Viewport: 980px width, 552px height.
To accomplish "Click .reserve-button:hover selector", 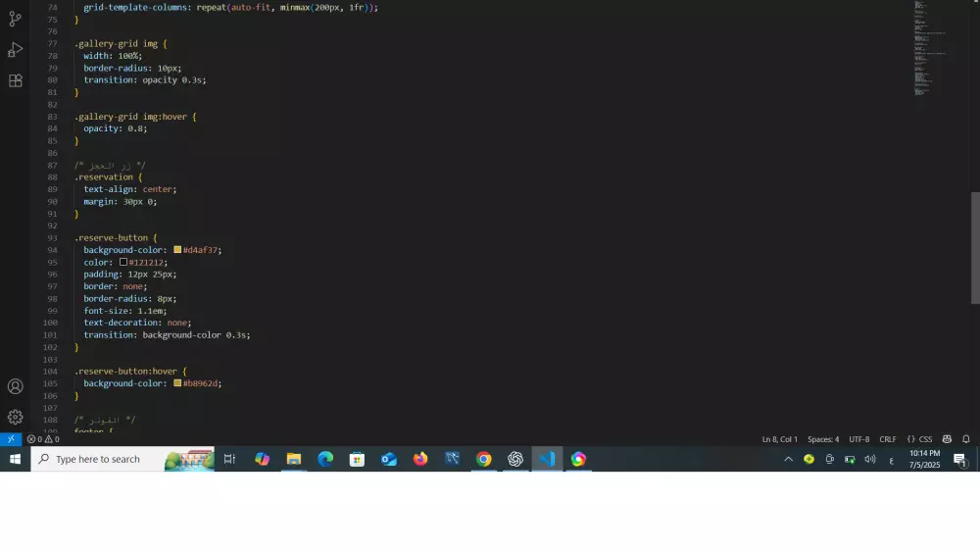I will click(x=125, y=372).
